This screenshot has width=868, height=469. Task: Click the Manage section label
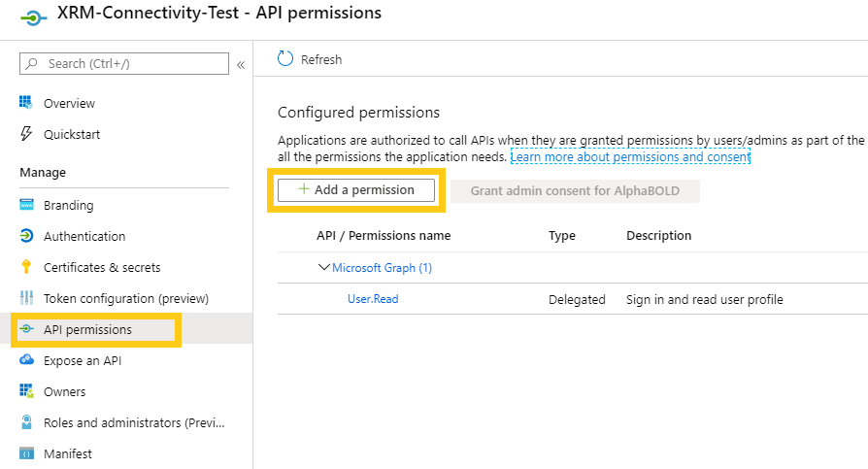coord(43,172)
